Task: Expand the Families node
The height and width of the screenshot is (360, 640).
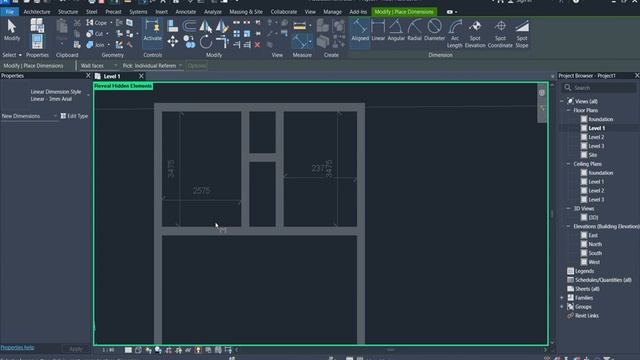Action: point(562,298)
